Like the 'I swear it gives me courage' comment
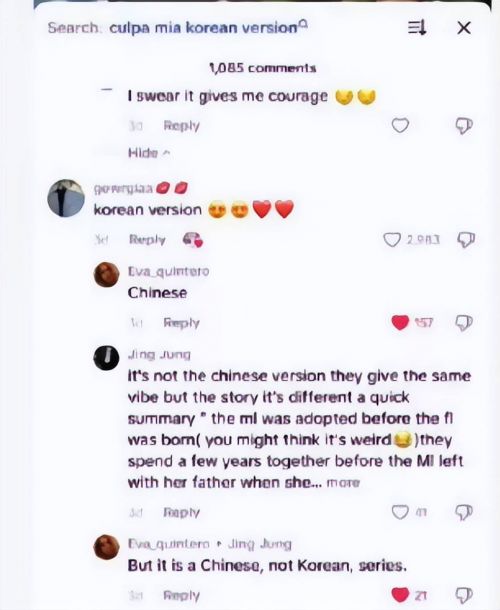500x610 pixels. click(400, 126)
